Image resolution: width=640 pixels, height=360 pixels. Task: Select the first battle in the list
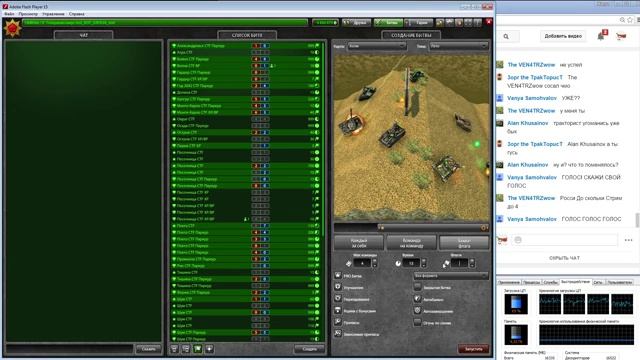click(247, 46)
